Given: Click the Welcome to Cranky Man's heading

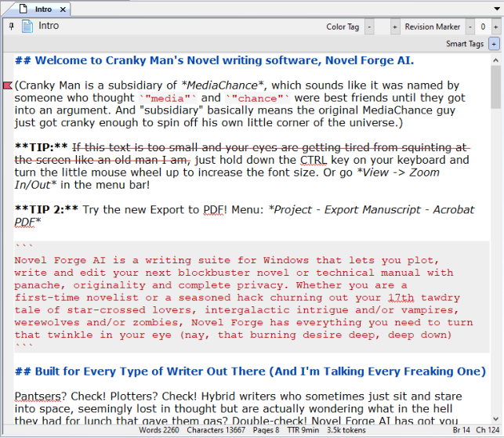Looking at the screenshot, I should click(x=213, y=60).
